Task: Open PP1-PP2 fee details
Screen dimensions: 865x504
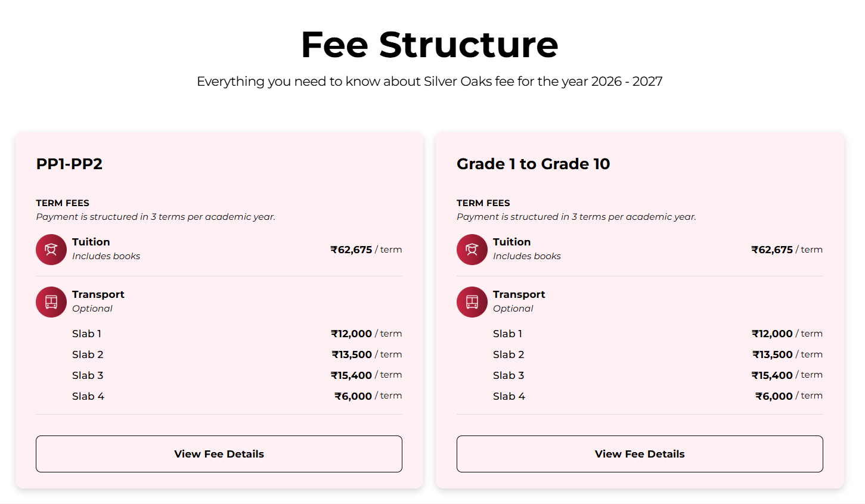Action: pos(219,454)
